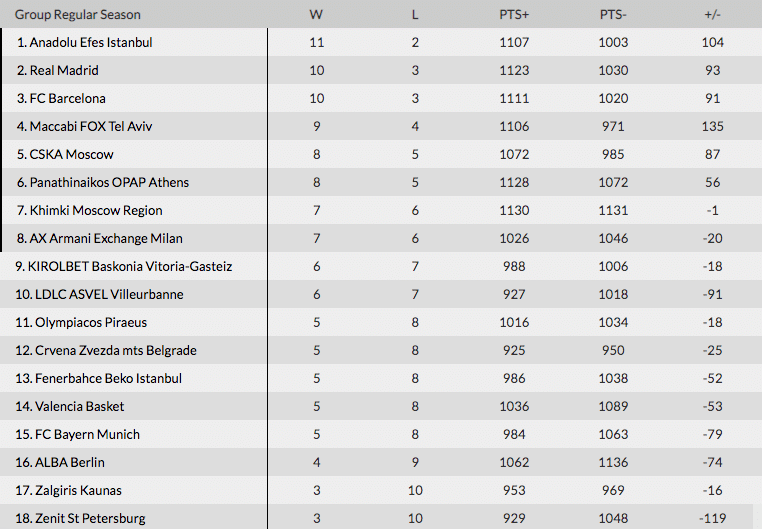
Task: Open Maccabi FOX Tel Aviv team link
Action: tap(91, 127)
